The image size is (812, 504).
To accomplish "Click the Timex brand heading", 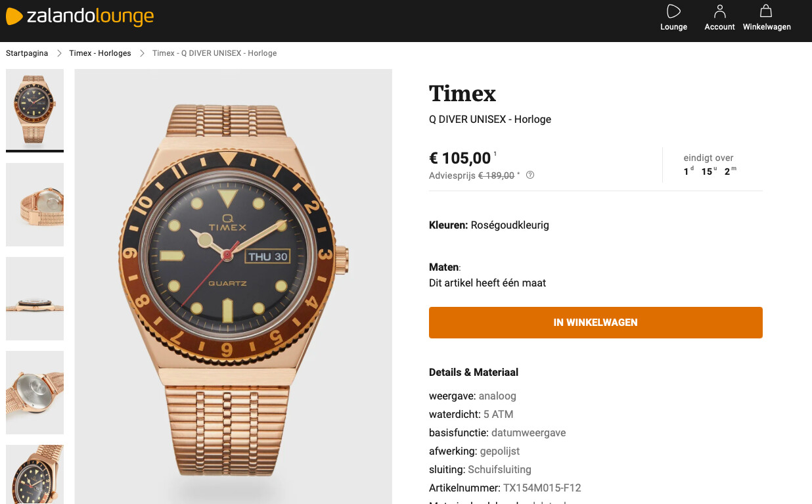I will coord(462,93).
